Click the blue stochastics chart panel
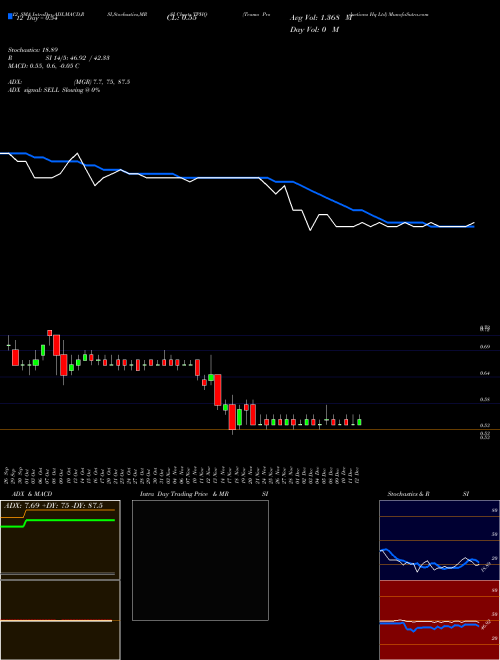This screenshot has height=660, width=500. pos(439,540)
